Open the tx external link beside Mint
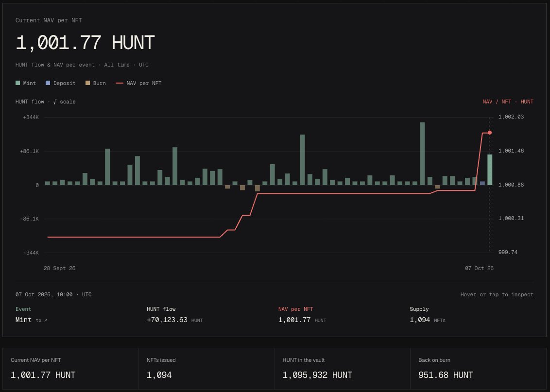This screenshot has height=392, width=550. pos(41,320)
